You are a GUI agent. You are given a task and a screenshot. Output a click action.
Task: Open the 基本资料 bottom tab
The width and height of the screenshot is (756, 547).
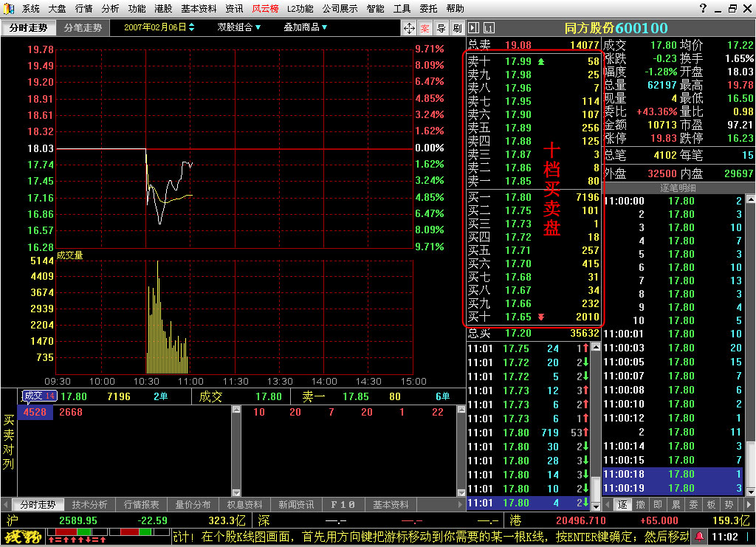(391, 505)
